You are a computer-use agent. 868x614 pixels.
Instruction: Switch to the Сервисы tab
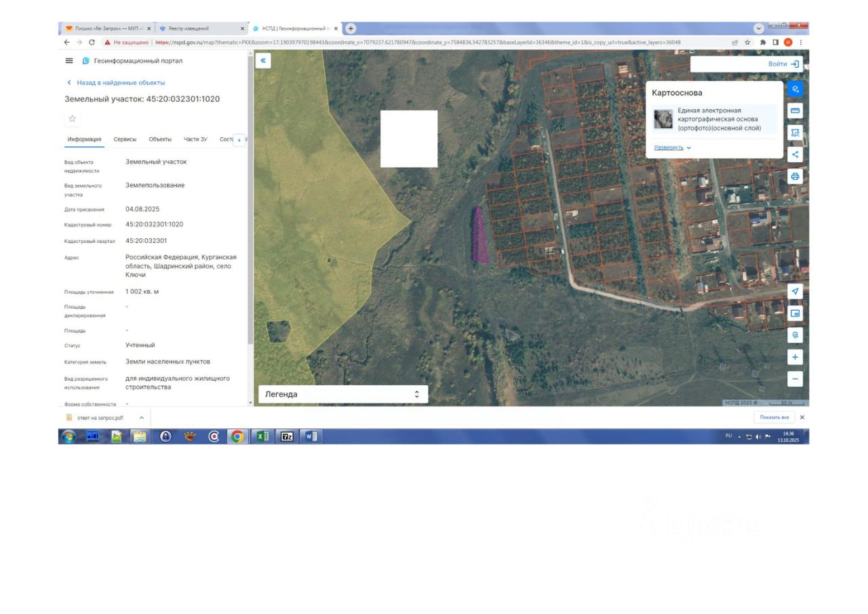tap(125, 139)
